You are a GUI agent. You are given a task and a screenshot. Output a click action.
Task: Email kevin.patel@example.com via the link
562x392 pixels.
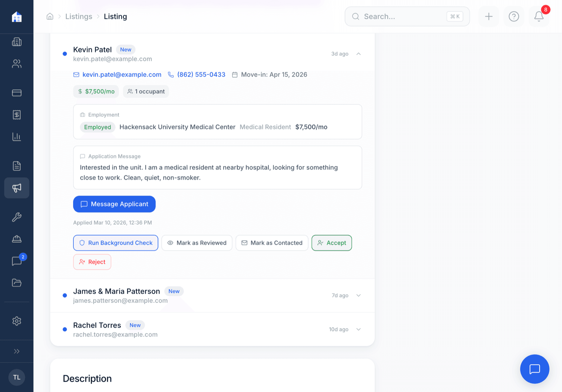click(122, 74)
